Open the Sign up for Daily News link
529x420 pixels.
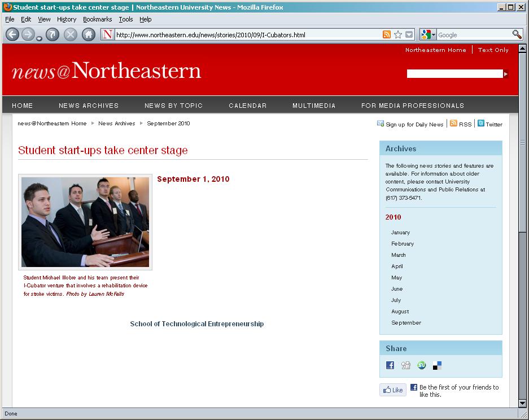tap(414, 124)
